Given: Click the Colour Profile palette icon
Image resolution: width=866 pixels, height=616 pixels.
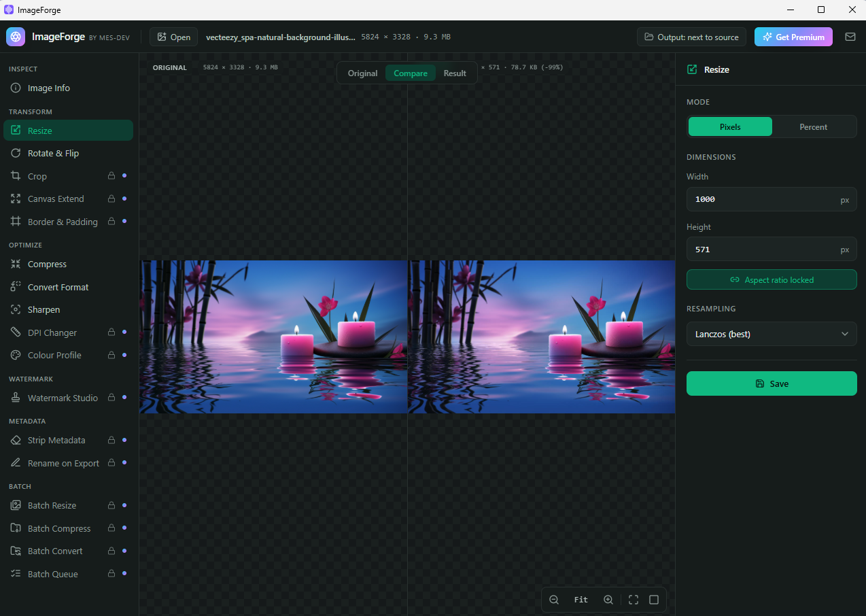Looking at the screenshot, I should pyautogui.click(x=16, y=355).
